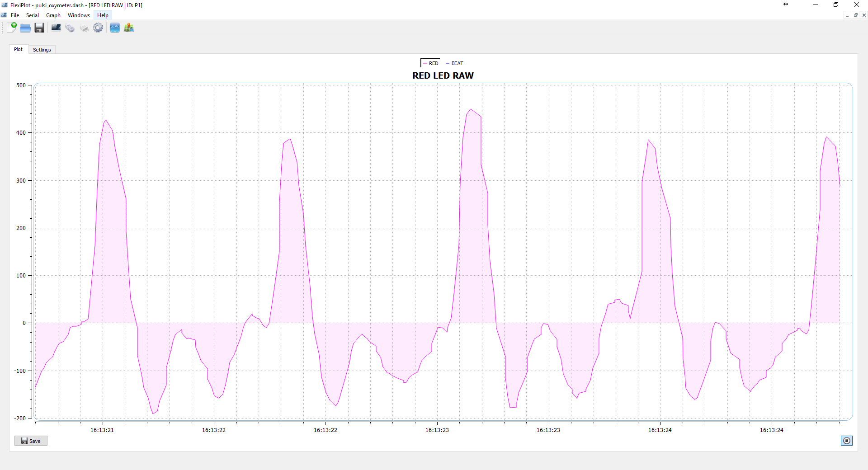
Task: Select the Plot tab
Action: 18,49
